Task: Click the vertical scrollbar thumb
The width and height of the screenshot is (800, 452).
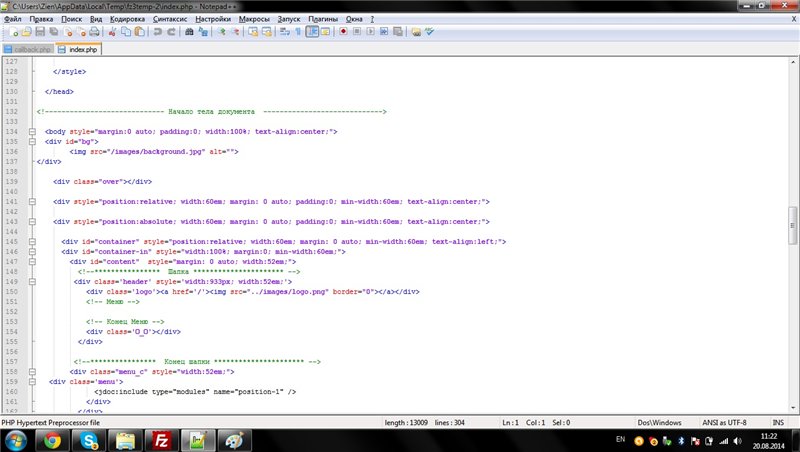Action: click(793, 224)
